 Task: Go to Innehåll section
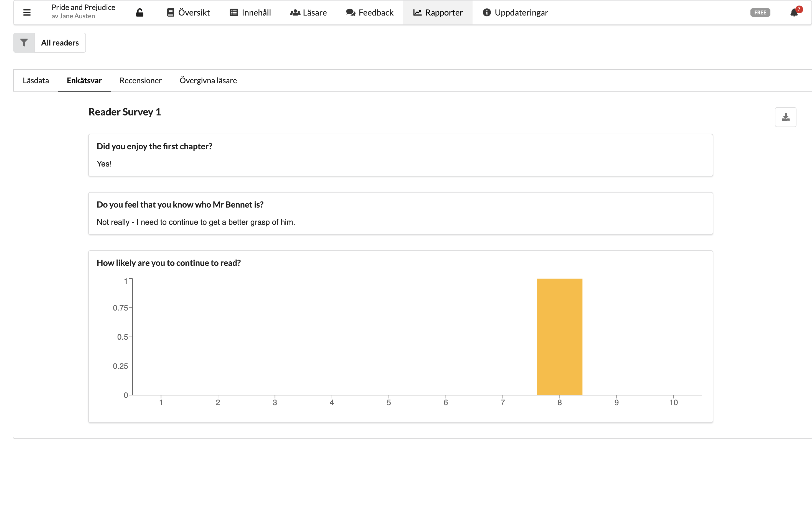coord(250,12)
